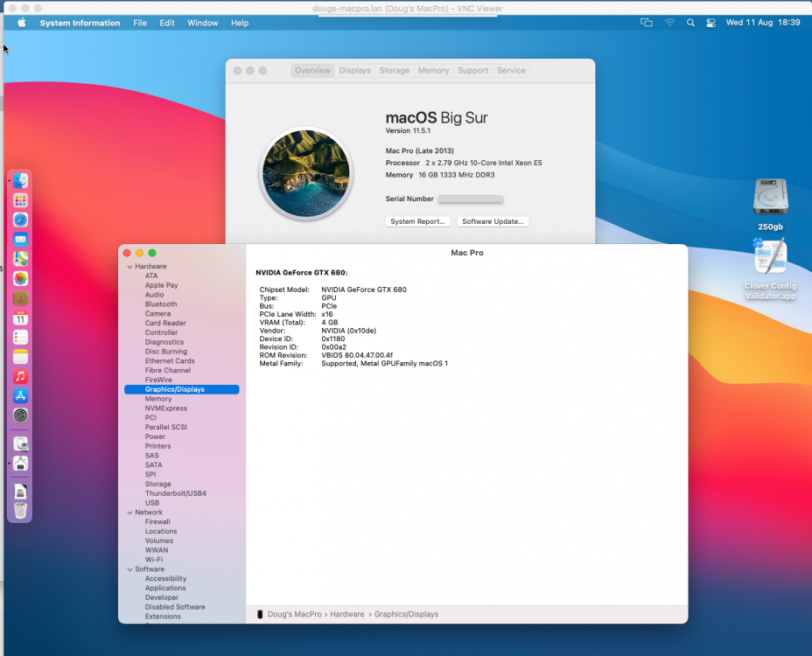Viewport: 812px width, 656px height.
Task: Open System Preferences gear in dock
Action: pos(20,415)
